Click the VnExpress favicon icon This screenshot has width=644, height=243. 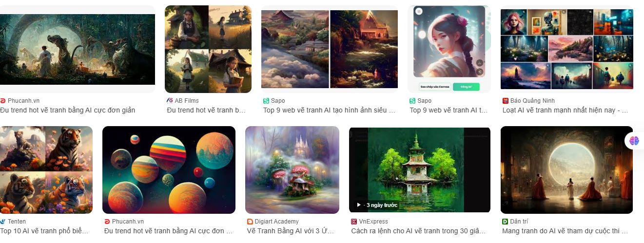pyautogui.click(x=354, y=222)
